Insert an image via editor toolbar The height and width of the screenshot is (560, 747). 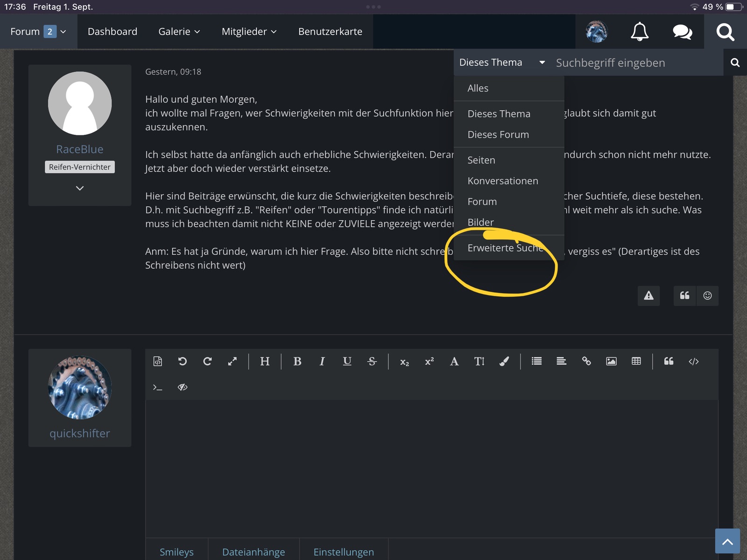611,361
